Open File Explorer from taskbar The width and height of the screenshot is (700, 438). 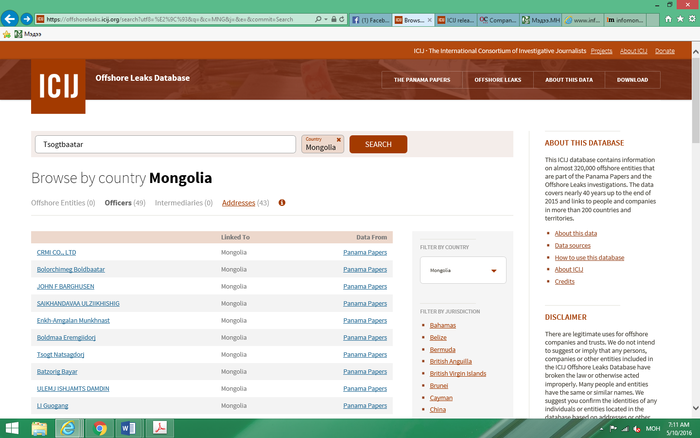(x=39, y=429)
